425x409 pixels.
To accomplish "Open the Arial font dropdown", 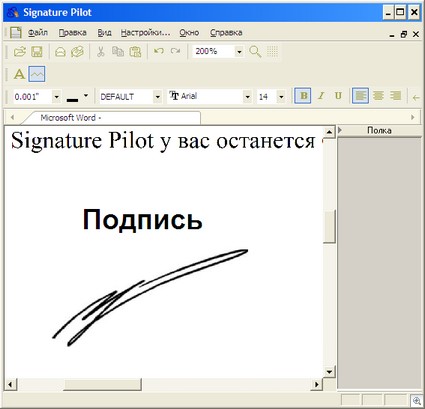I will click(x=247, y=97).
